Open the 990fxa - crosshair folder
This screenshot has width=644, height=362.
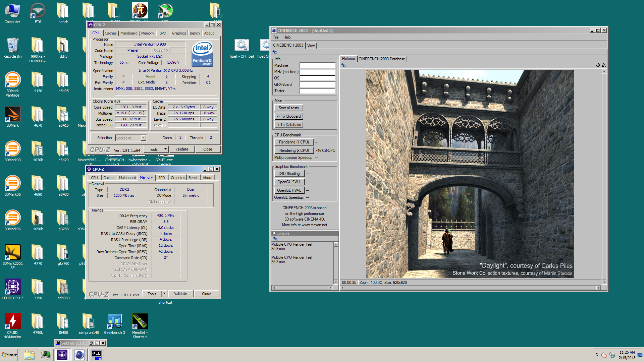pos(38,50)
